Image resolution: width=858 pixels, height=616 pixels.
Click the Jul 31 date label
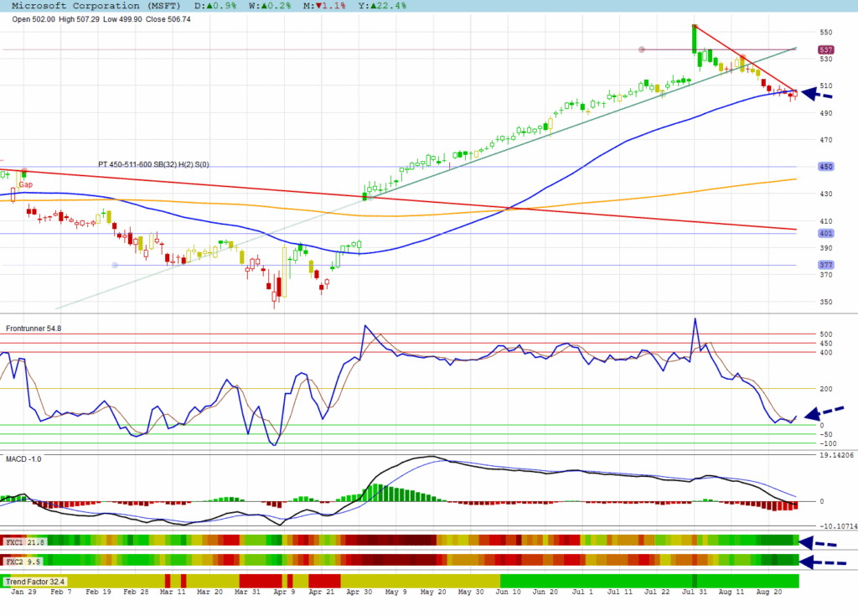[695, 592]
